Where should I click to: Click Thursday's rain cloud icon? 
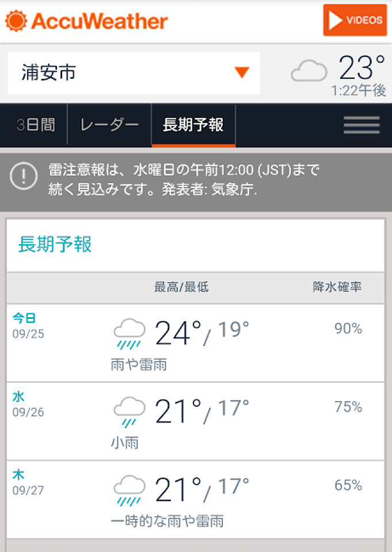click(x=129, y=490)
